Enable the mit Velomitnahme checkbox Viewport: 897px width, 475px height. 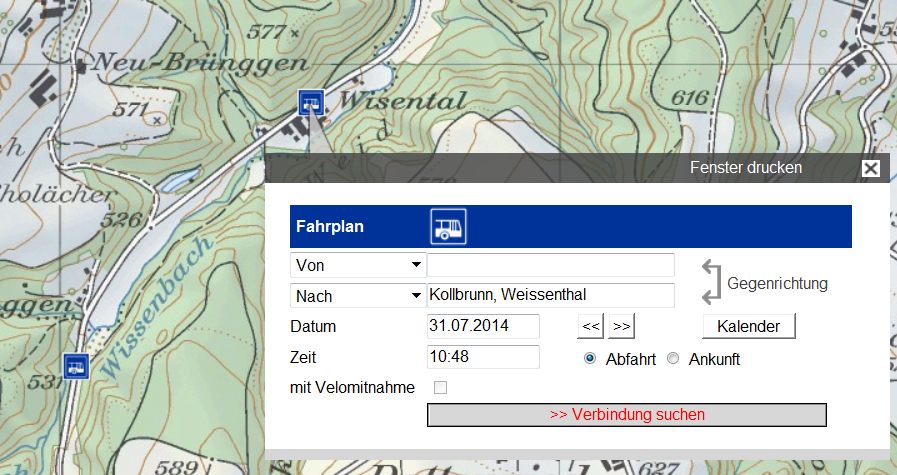440,387
